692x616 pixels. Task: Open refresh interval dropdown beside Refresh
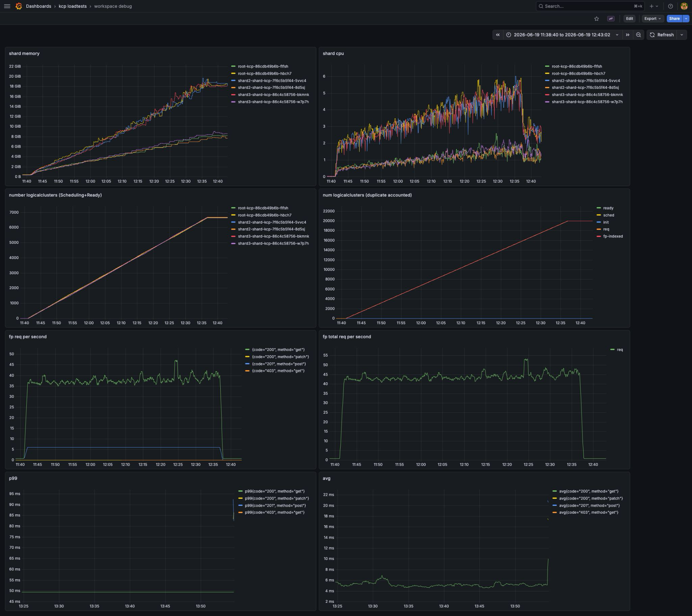click(x=682, y=34)
